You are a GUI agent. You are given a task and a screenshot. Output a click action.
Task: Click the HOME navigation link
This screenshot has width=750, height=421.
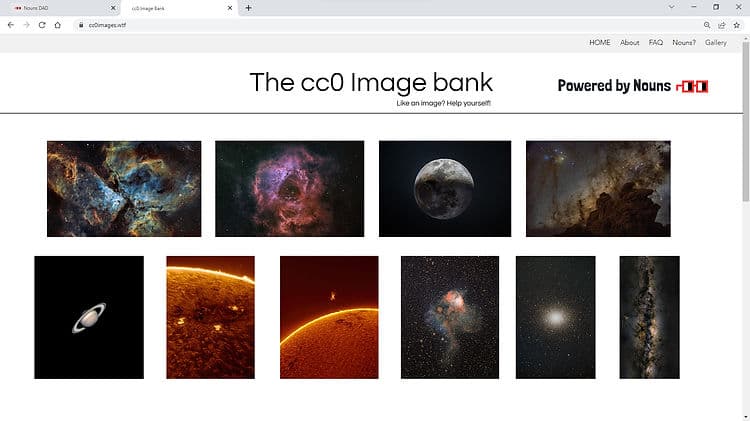tap(599, 43)
